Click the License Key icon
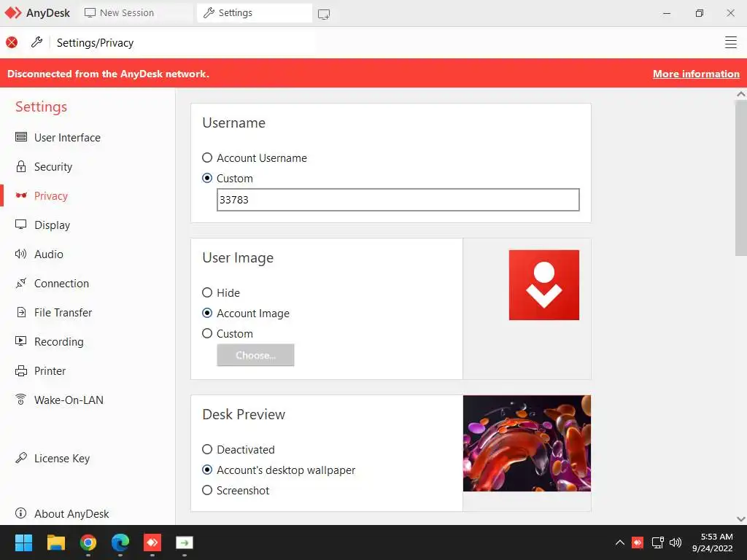The width and height of the screenshot is (747, 560). point(21,458)
